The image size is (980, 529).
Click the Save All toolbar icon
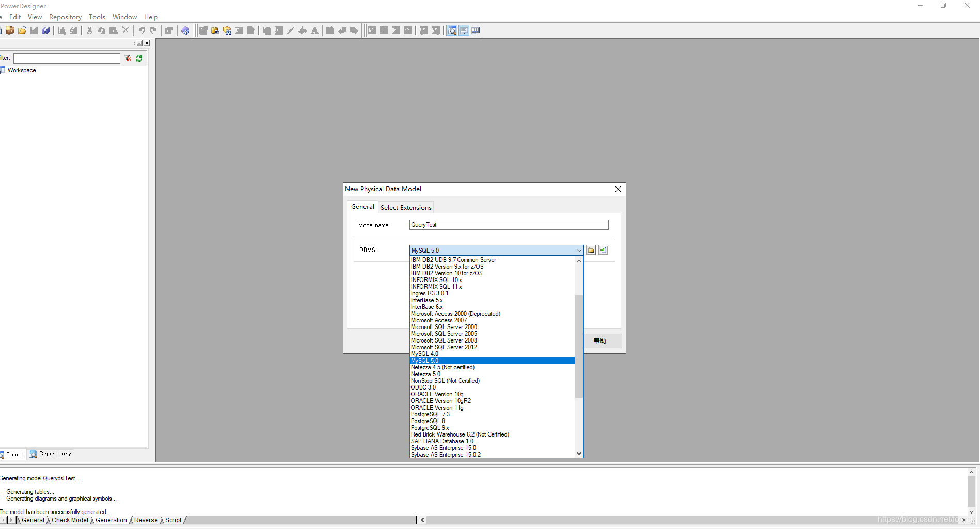pos(46,30)
